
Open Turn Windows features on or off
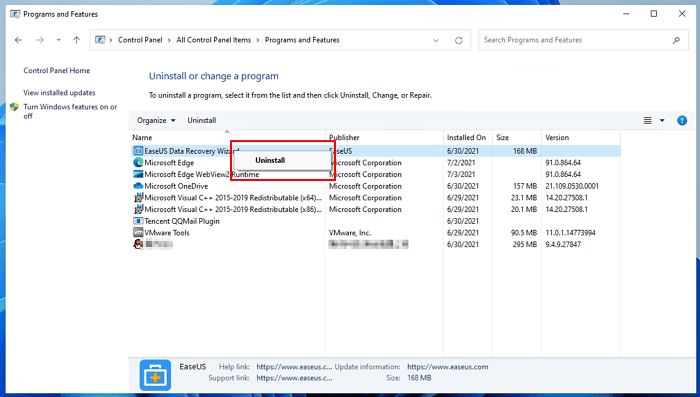tap(70, 111)
